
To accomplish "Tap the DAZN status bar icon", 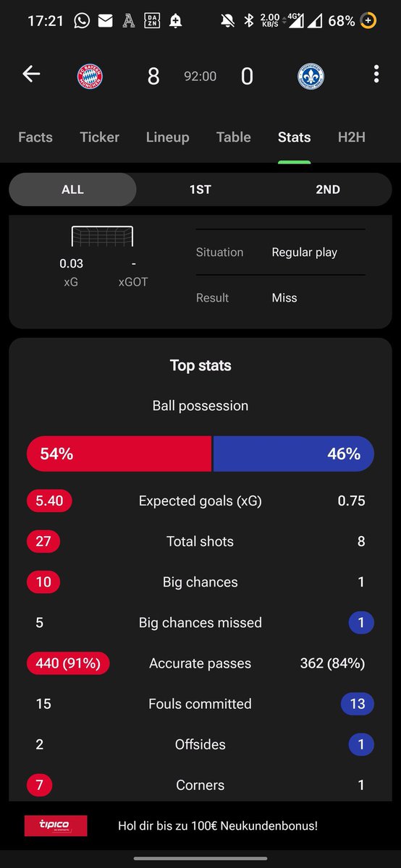I will [152, 21].
